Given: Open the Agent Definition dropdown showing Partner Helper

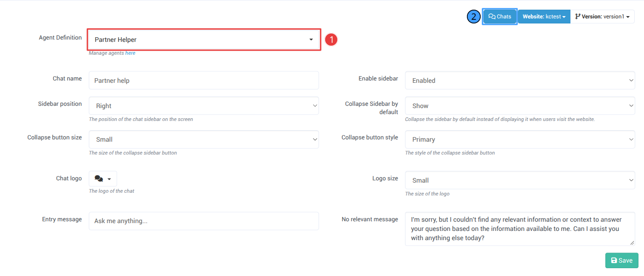Looking at the screenshot, I should point(204,40).
